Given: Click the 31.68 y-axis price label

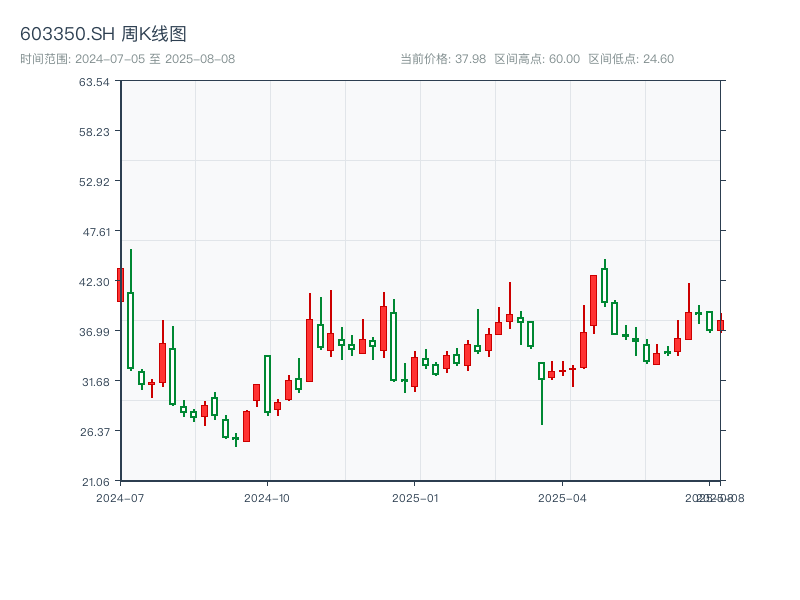Looking at the screenshot, I should 93,381.
